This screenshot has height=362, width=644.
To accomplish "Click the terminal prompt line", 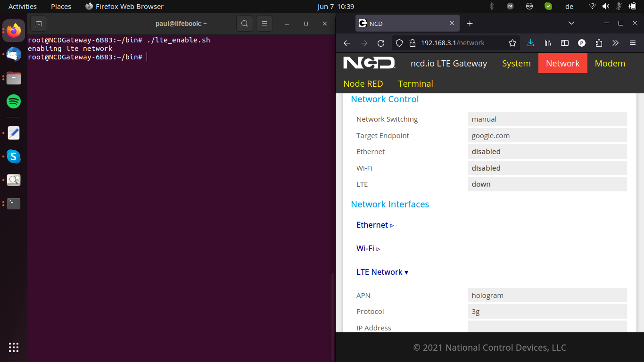I will tap(87, 57).
